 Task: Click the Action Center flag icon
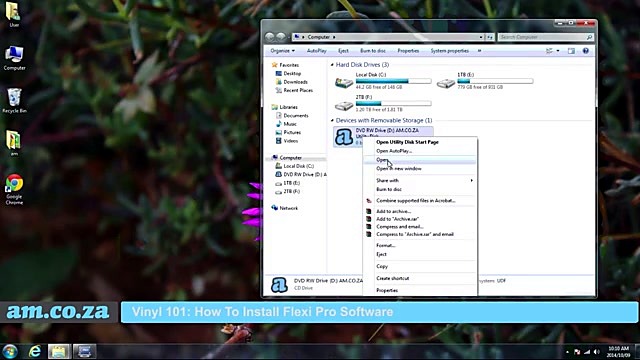point(577,352)
